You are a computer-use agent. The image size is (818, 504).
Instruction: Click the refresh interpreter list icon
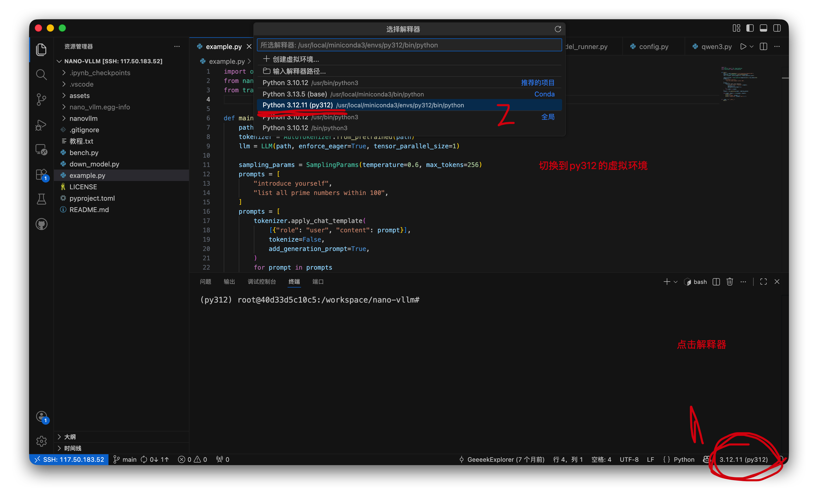[557, 29]
